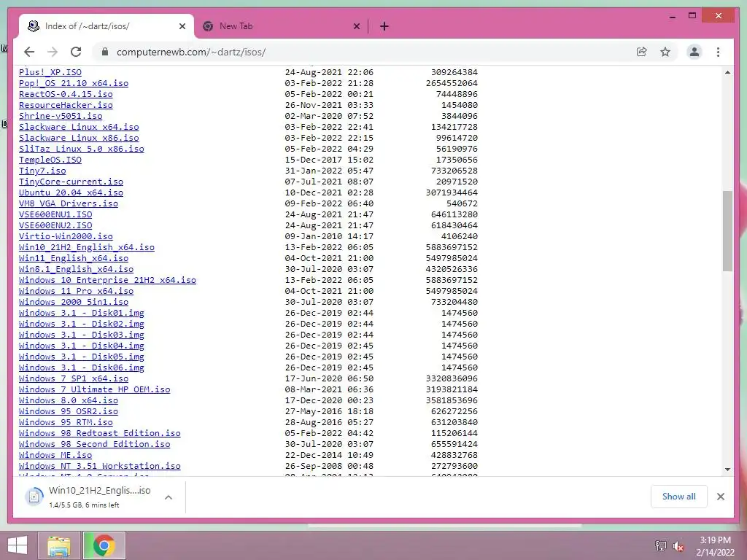Download VSE600ENU2.ISO
The height and width of the screenshot is (560, 747).
point(55,226)
